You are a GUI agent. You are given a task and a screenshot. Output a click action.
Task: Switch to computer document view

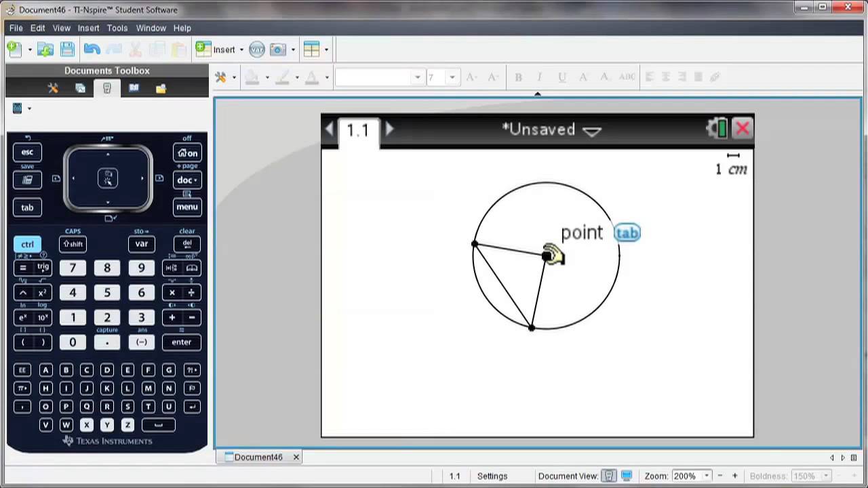627,476
